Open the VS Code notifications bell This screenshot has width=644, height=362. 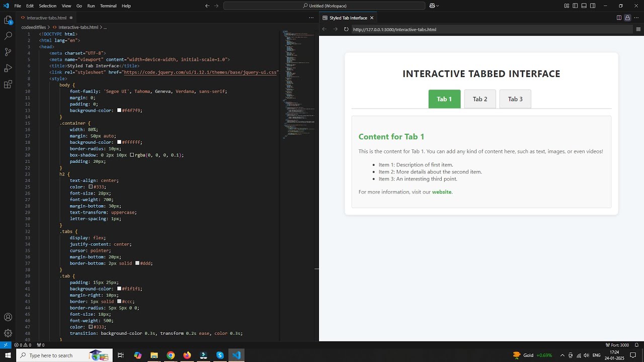[636, 345]
